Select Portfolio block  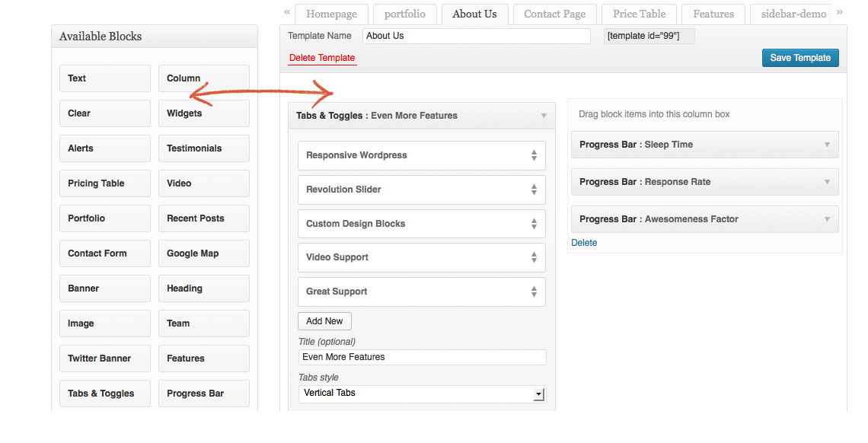(104, 218)
